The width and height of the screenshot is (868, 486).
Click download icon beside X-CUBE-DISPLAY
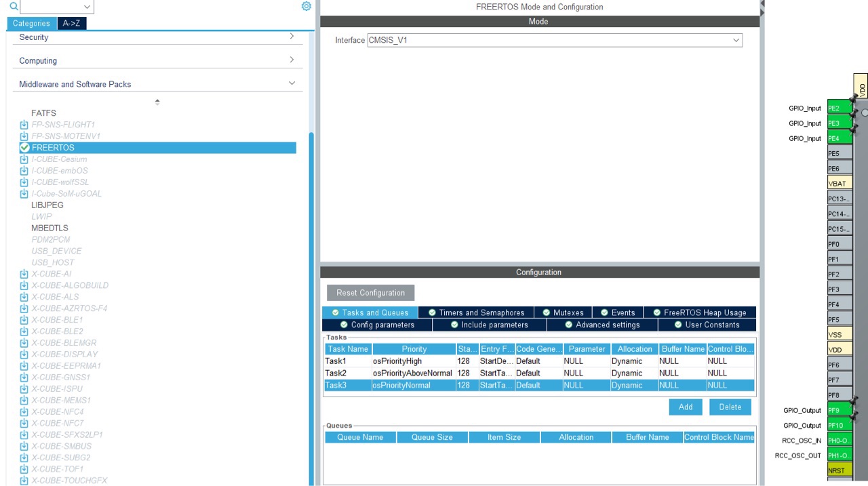point(24,355)
